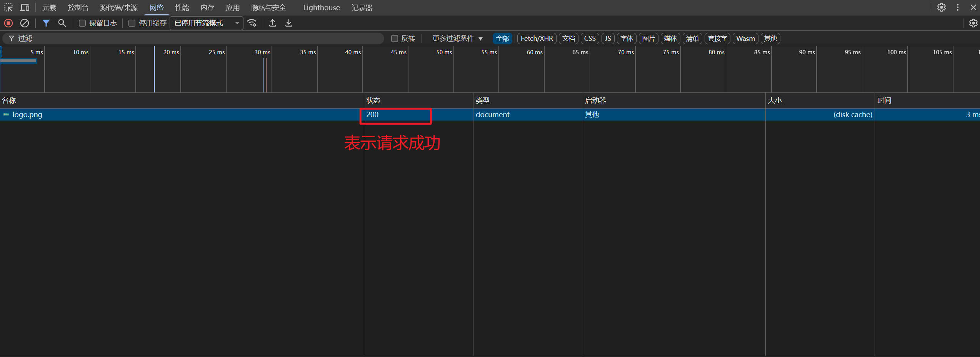Open the 已停用节流模式 throttling dropdown
980x357 pixels.
point(207,23)
